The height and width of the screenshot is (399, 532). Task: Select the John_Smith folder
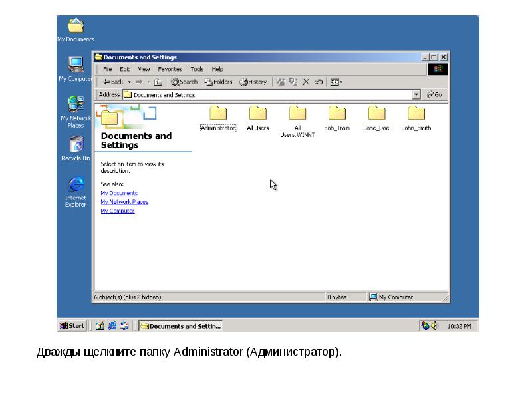pos(416,118)
